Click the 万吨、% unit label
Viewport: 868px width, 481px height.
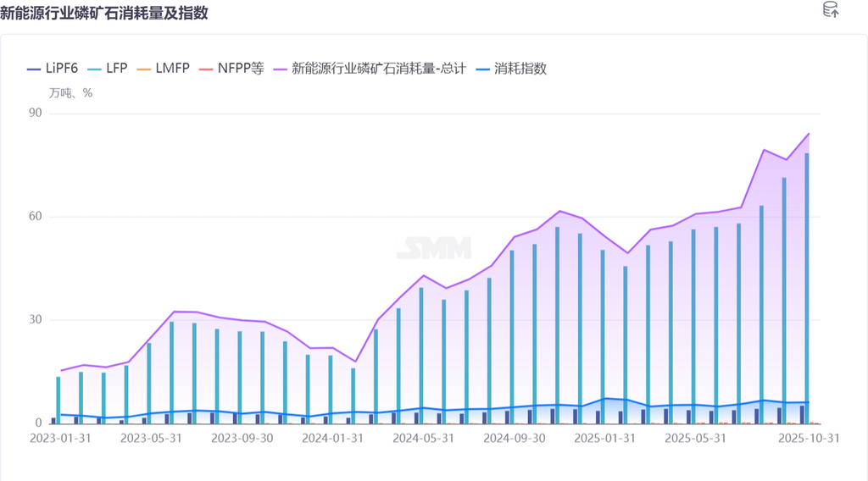point(70,93)
